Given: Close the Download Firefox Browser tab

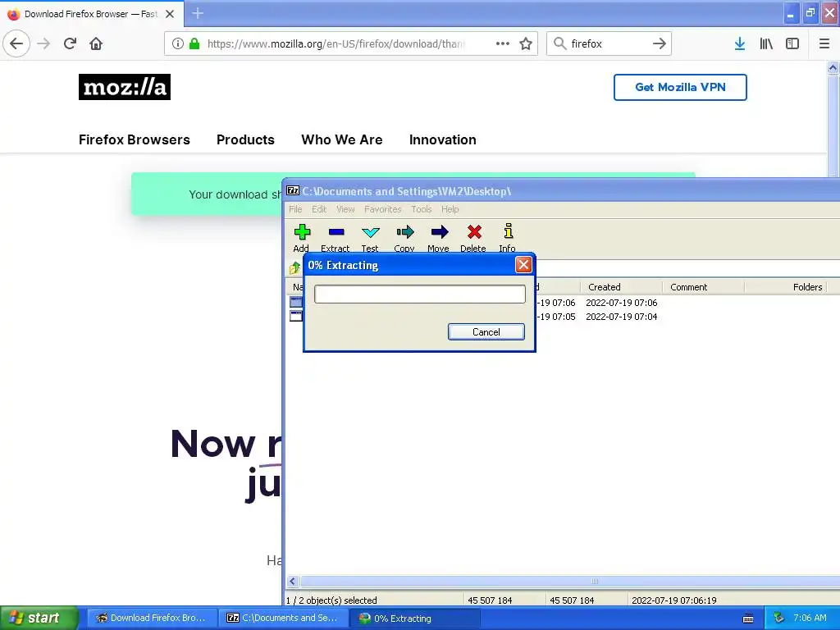Looking at the screenshot, I should (x=170, y=14).
